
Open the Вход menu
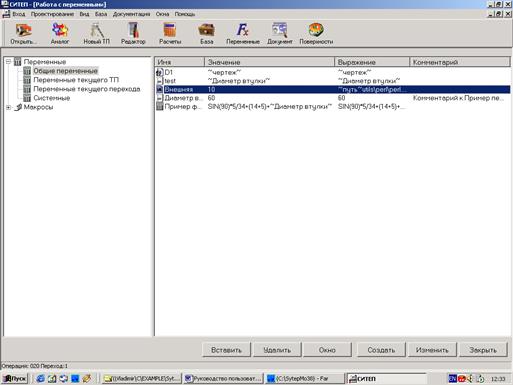click(19, 14)
